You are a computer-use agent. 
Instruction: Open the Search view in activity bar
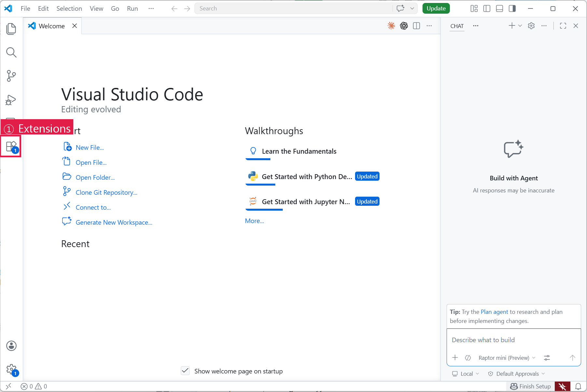[11, 52]
